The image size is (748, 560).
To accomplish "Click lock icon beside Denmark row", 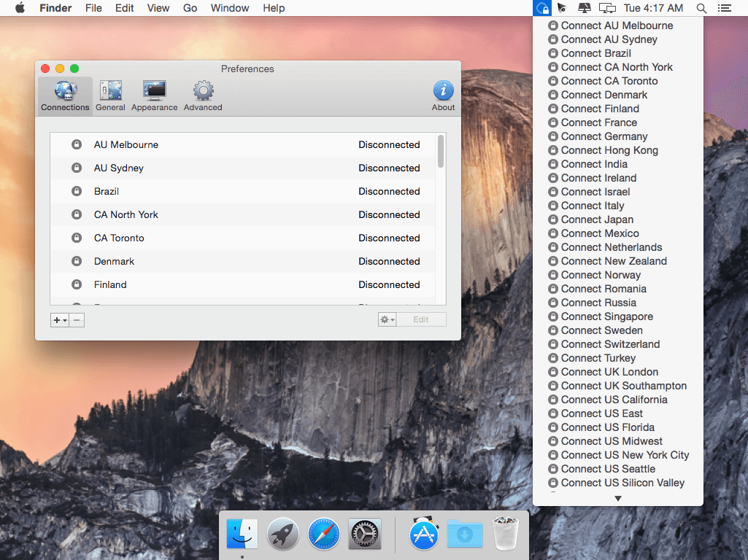I will coord(77,261).
